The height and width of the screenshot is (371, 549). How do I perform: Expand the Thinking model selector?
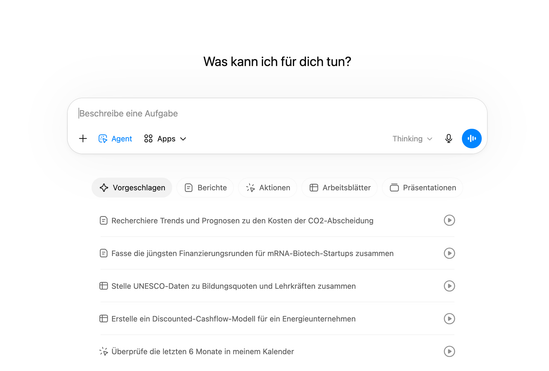click(412, 139)
